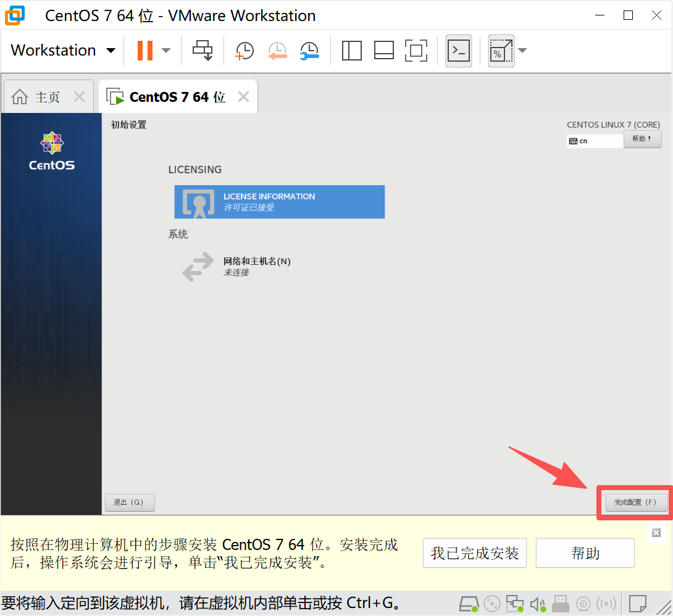Viewport: 673px width, 616px height.
Task: Click 完成配置 (F) finish configuration button
Action: tap(637, 502)
